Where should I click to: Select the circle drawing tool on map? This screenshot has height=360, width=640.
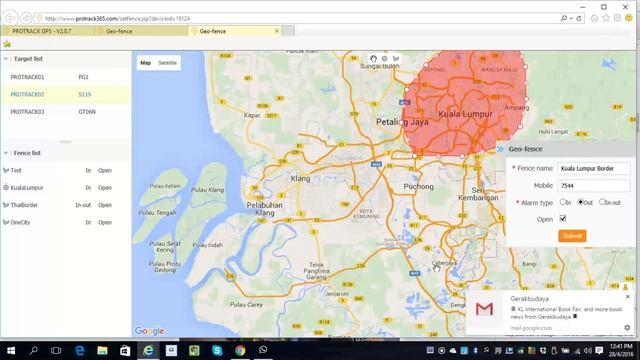click(x=384, y=59)
